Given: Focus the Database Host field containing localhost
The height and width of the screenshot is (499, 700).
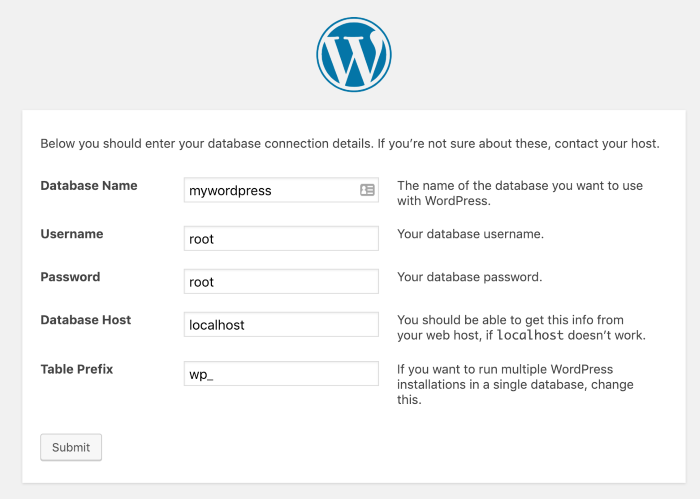Looking at the screenshot, I should tap(281, 324).
